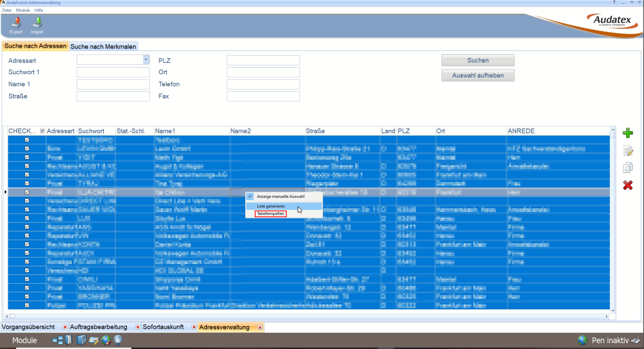Copy the address using the duplicate pages icon
The image size is (644, 349).
[628, 168]
